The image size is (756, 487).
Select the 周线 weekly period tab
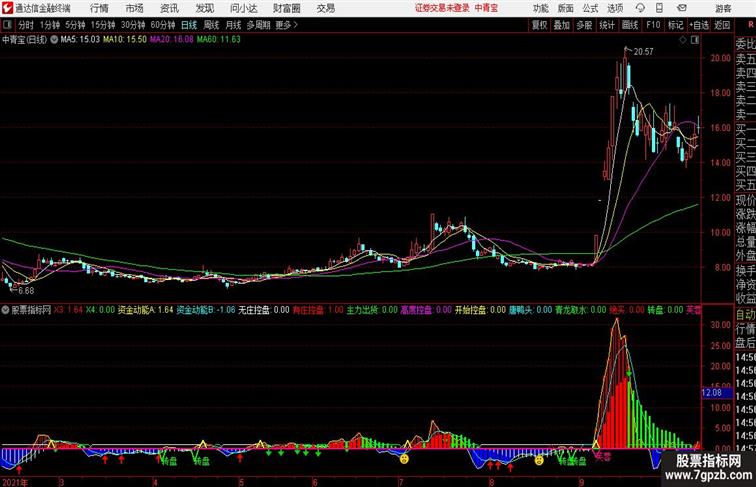point(211,25)
